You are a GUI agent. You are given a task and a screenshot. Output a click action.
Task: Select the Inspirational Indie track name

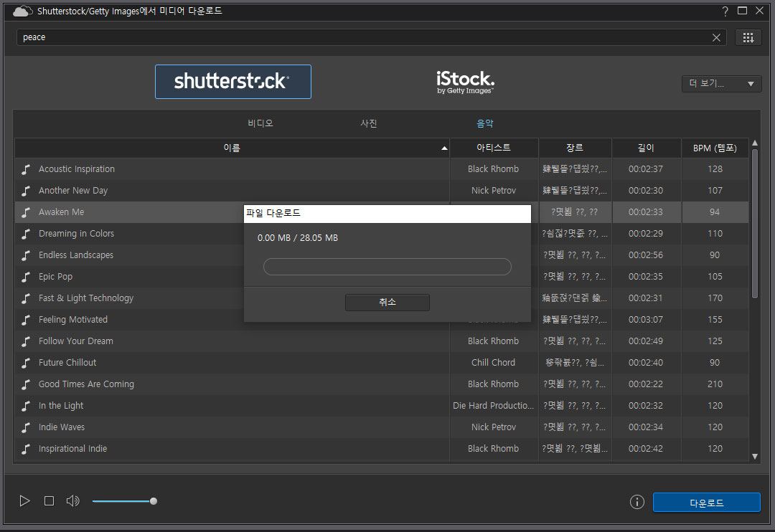pyautogui.click(x=72, y=449)
